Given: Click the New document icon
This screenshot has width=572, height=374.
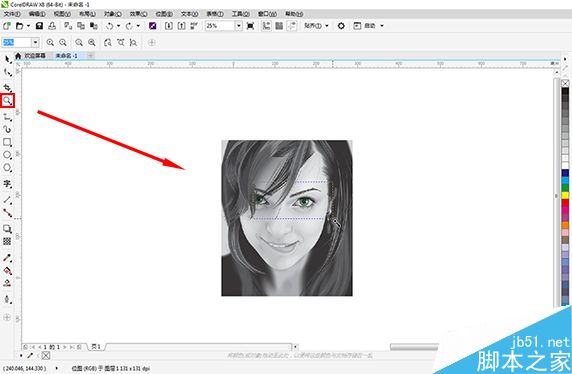Looking at the screenshot, I should point(7,26).
